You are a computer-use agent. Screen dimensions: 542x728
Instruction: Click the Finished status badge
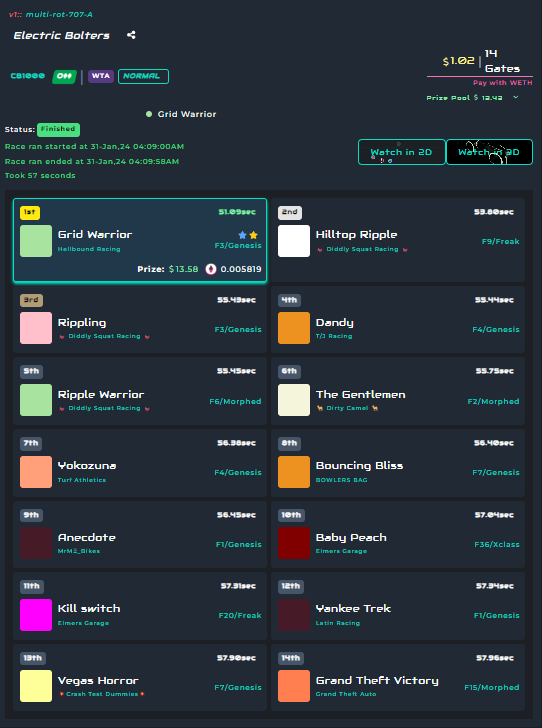[x=58, y=130]
